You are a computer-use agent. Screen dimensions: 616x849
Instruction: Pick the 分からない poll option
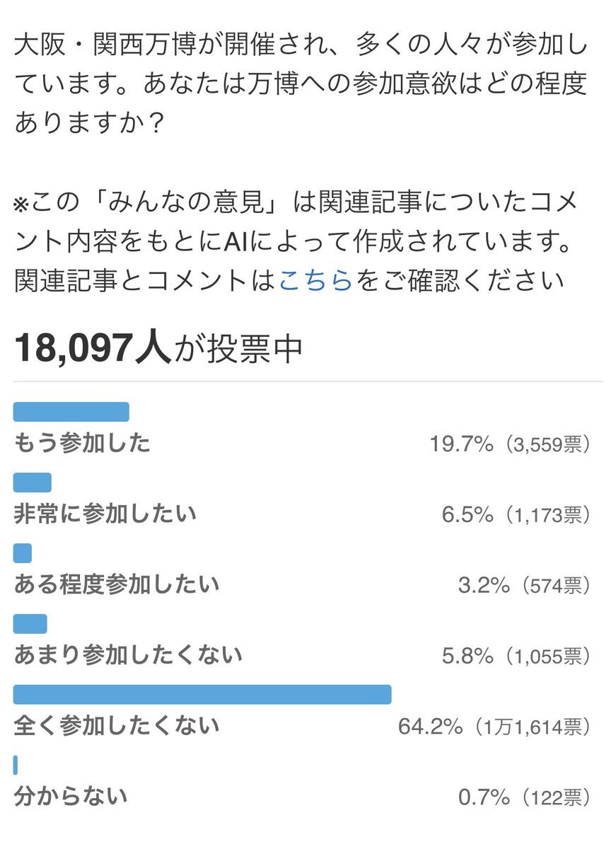71,797
